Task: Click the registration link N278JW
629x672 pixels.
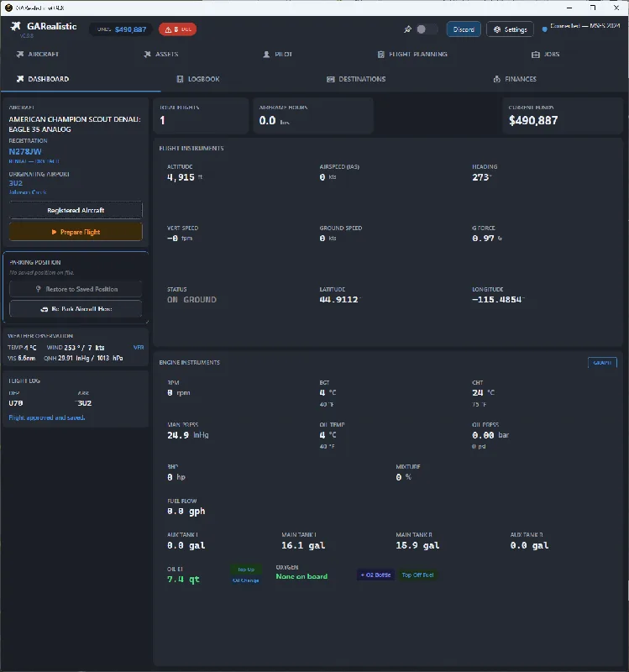Action: click(25, 151)
